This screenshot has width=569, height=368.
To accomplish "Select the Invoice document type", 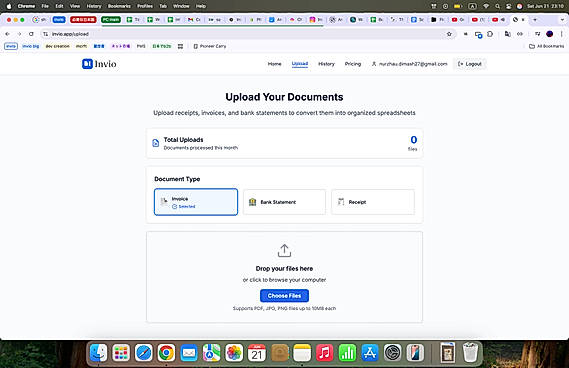I will tap(196, 202).
